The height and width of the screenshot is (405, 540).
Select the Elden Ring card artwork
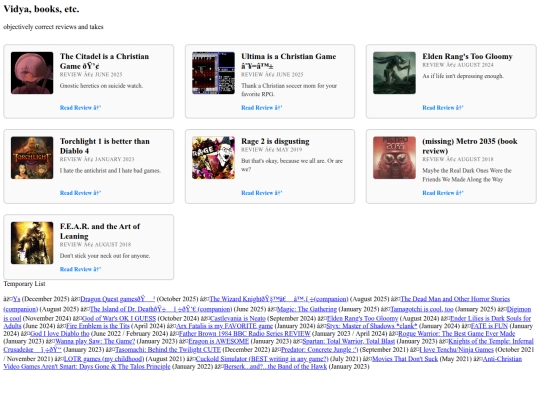pyautogui.click(x=394, y=73)
